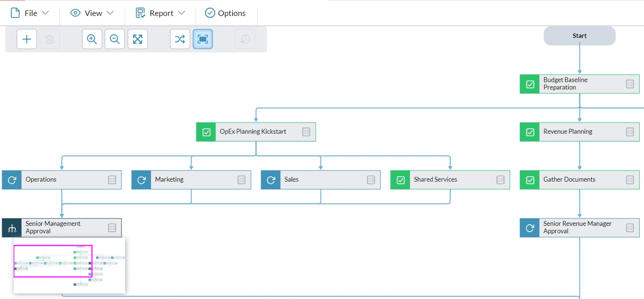
Task: Select the Marketing task label
Action: coord(169,179)
